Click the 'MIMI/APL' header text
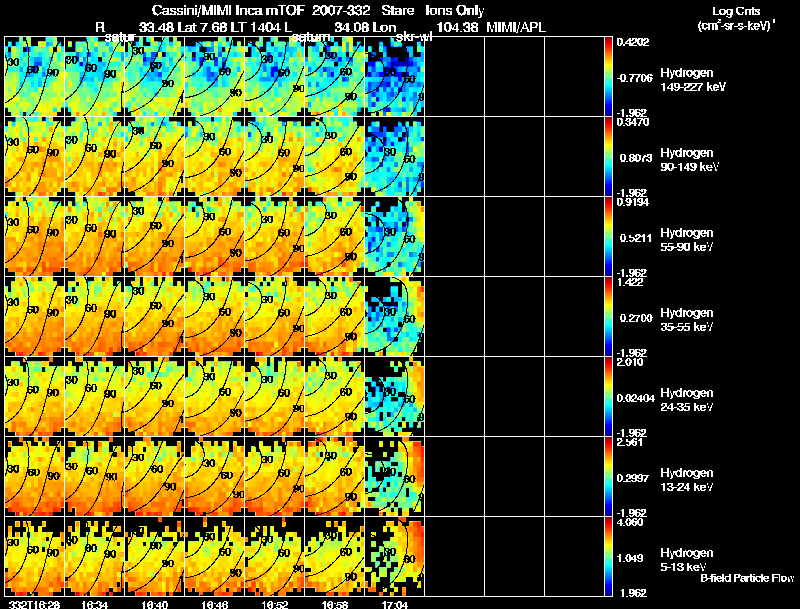The height and width of the screenshot is (609, 800). [516, 27]
